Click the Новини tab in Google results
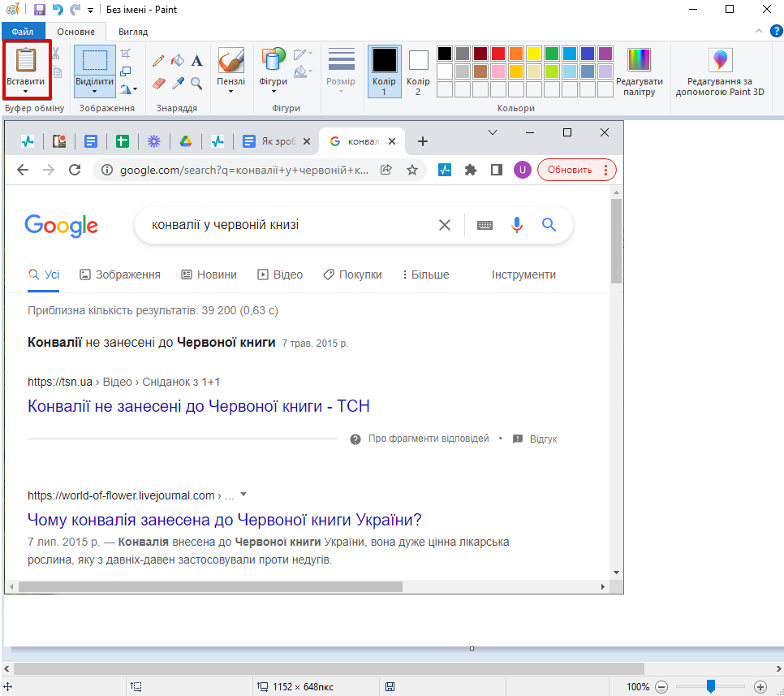The width and height of the screenshot is (784, 696). (209, 275)
